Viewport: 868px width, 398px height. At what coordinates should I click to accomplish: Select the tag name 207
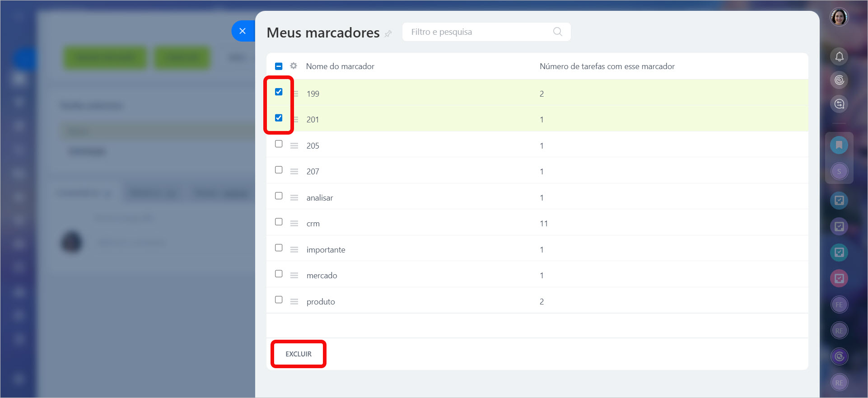coord(313,172)
